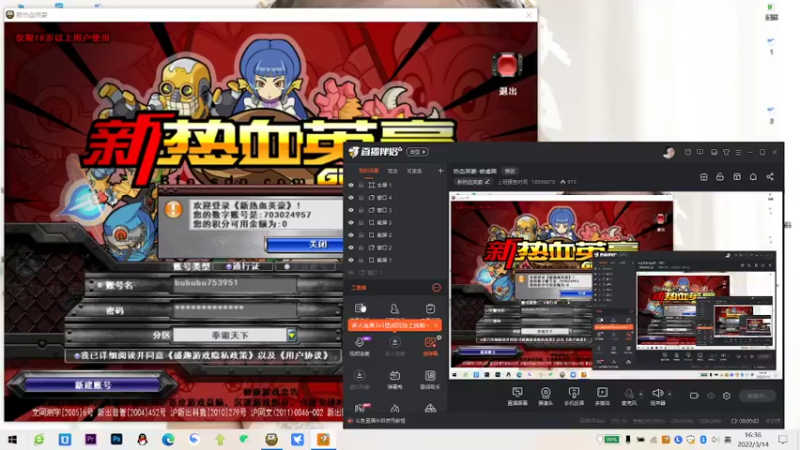Open the orange highlighted toolbox tool icon
The image size is (800, 450).
tap(430, 345)
